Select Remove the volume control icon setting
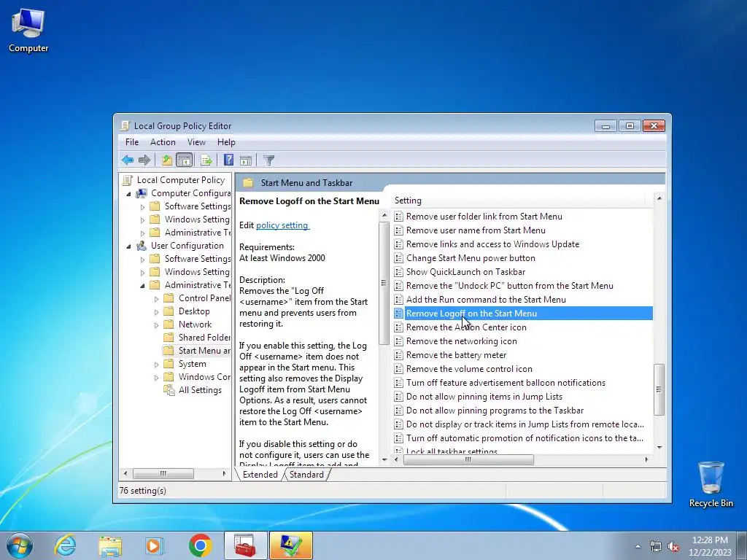 pos(469,368)
